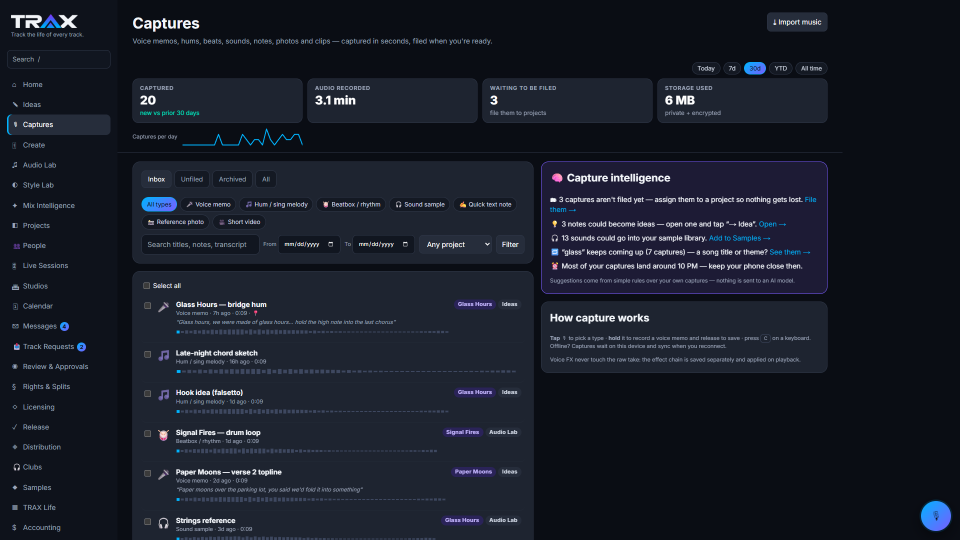Screen dimensions: 960x540
Task: Open the From date calendar picker
Action: pos(331,244)
